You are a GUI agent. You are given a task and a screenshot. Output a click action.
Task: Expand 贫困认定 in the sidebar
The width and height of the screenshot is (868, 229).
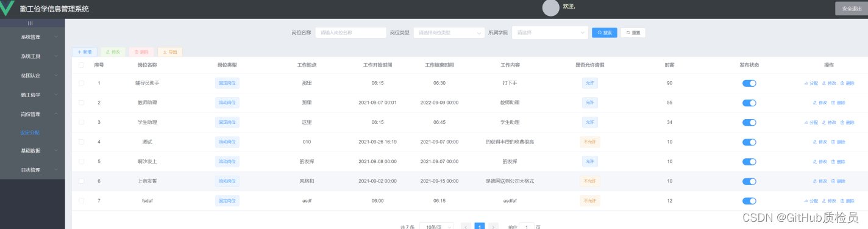[x=32, y=75]
